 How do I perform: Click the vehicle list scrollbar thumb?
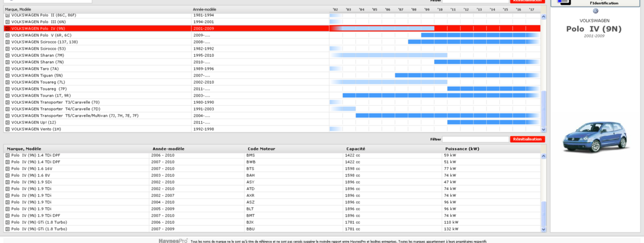(x=544, y=108)
